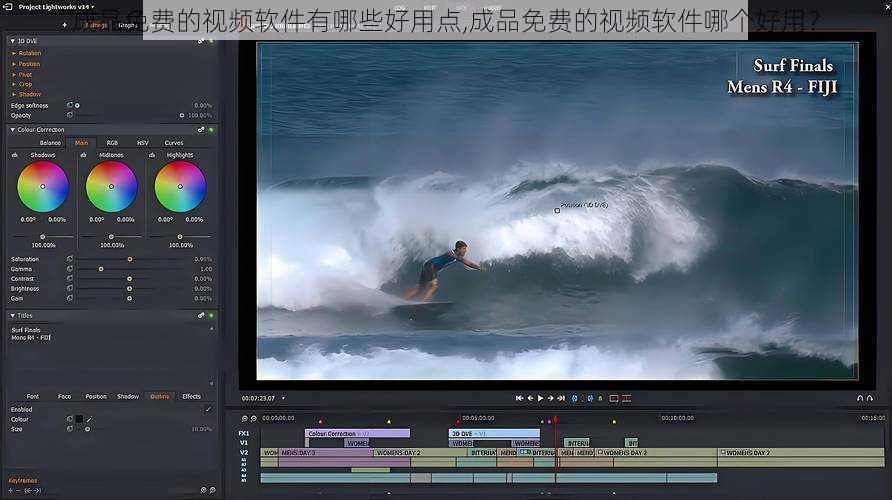
Task: Toggle keyframing for Gamma
Action: click(70, 268)
